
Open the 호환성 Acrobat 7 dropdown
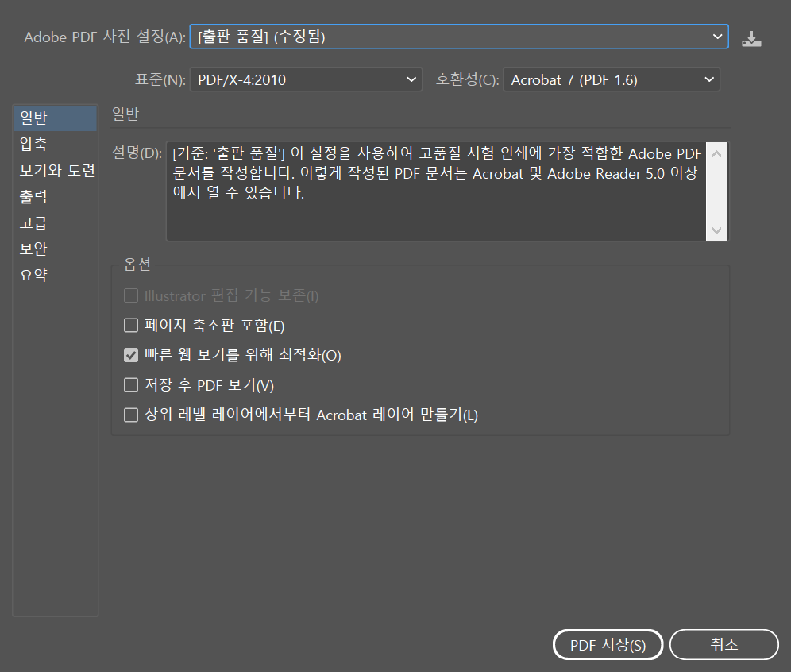612,79
